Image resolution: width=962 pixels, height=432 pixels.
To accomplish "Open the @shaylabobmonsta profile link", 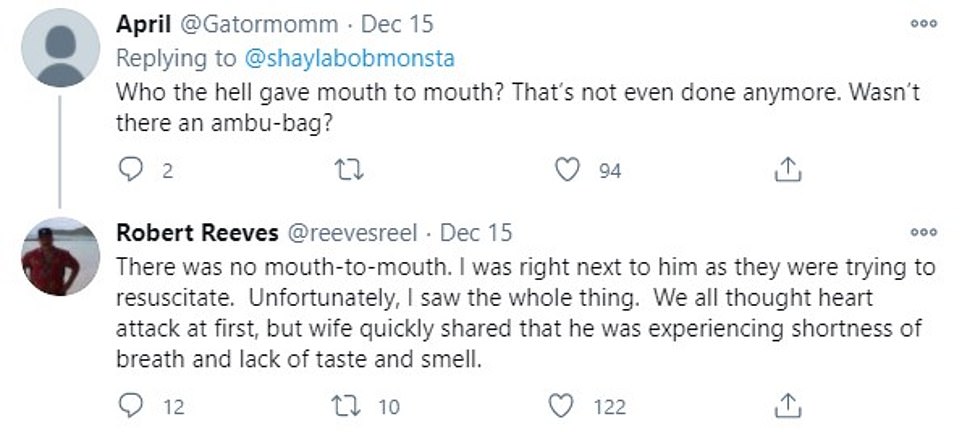I will pos(360,58).
